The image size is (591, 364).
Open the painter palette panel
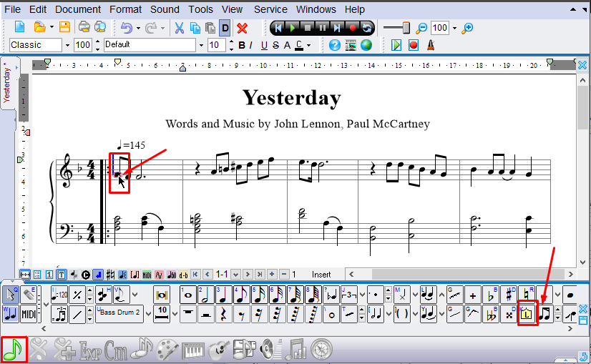[167, 349]
